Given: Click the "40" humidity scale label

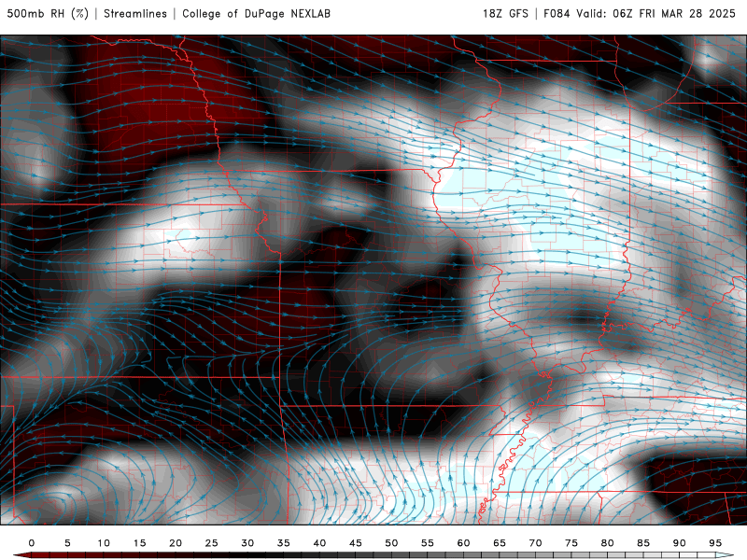Looking at the screenshot, I should (x=319, y=543).
